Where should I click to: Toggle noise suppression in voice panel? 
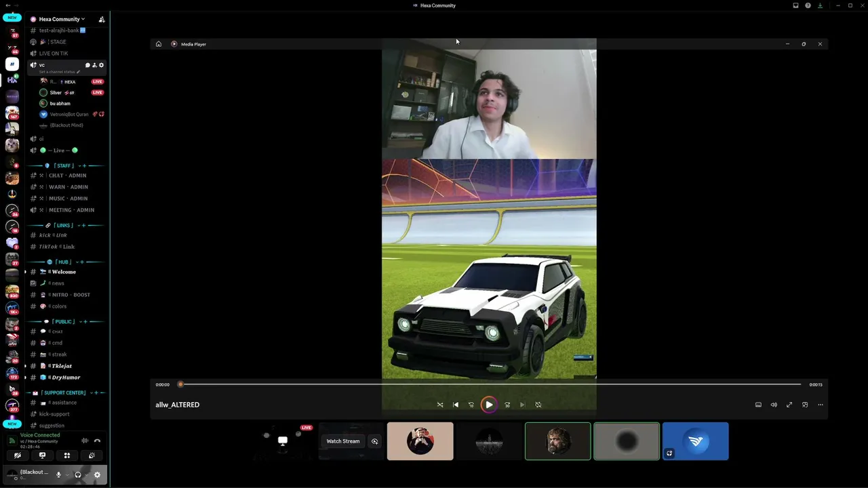(85, 441)
